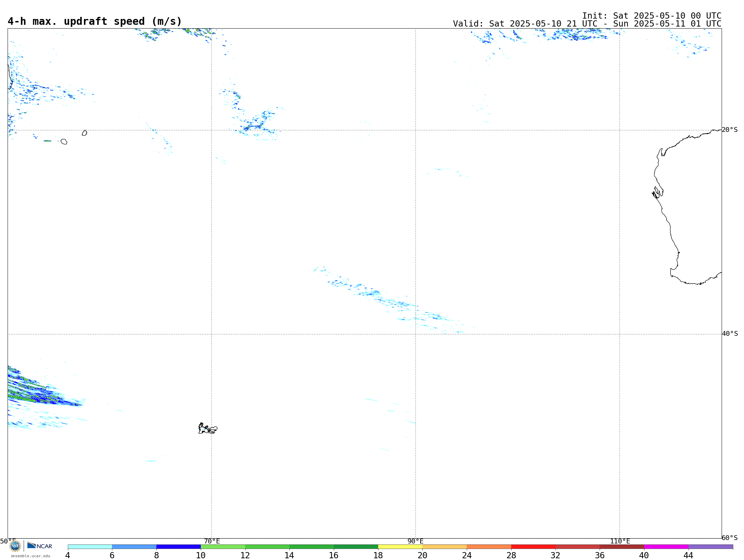Click the dark brown-red 36-40 color swatch

point(622,547)
